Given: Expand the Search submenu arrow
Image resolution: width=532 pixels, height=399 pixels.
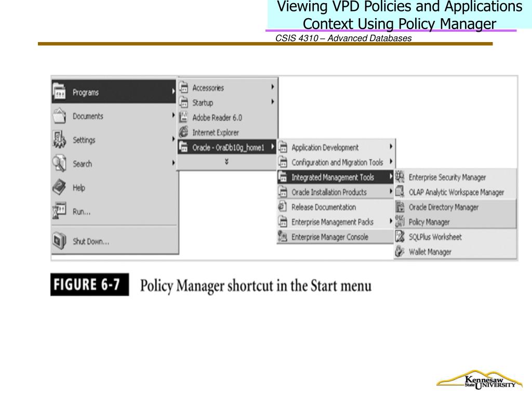Looking at the screenshot, I should click(x=173, y=163).
